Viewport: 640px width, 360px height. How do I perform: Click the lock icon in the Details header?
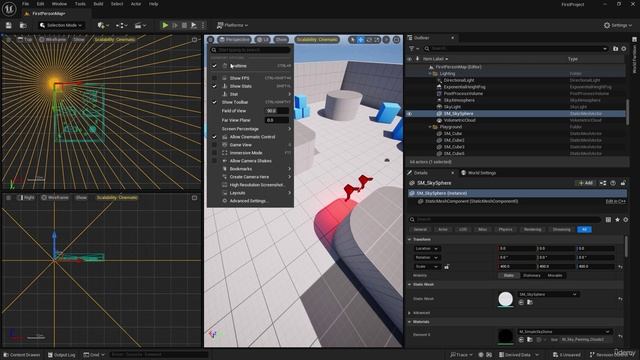coord(623,183)
